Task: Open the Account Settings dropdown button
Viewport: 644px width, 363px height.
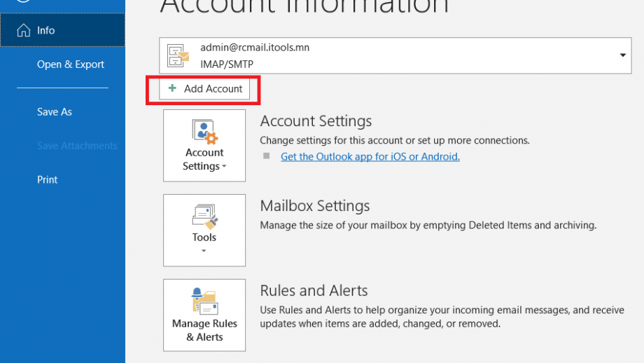Action: click(x=204, y=146)
